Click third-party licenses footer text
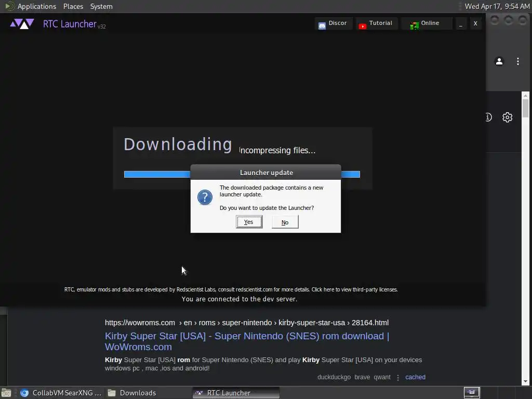 354,289
